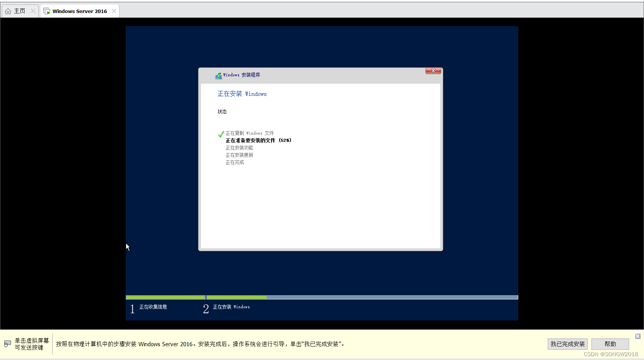Viewport: 644px width, 360px height.
Task: Close the 主页 tab
Action: [33, 11]
